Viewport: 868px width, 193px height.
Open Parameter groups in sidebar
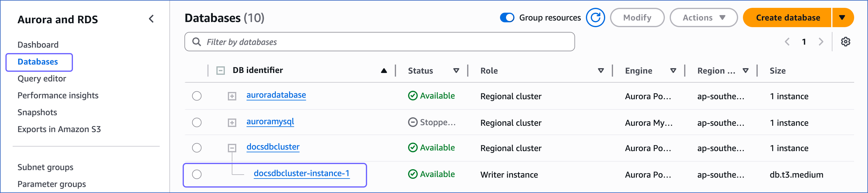52,184
